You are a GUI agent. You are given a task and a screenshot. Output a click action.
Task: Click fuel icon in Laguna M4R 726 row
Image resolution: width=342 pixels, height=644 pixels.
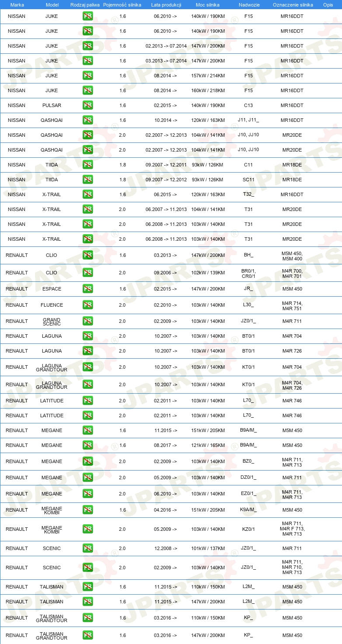point(87,351)
